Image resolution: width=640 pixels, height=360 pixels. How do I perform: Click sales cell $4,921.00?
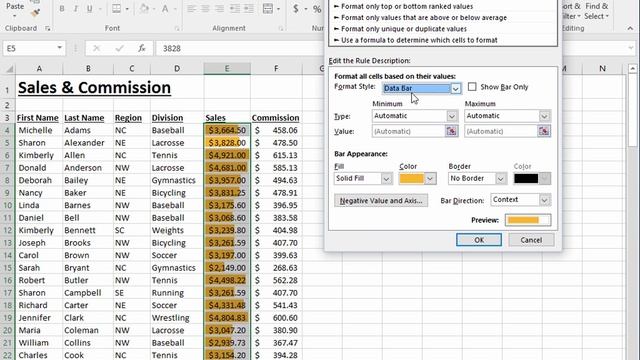click(227, 155)
